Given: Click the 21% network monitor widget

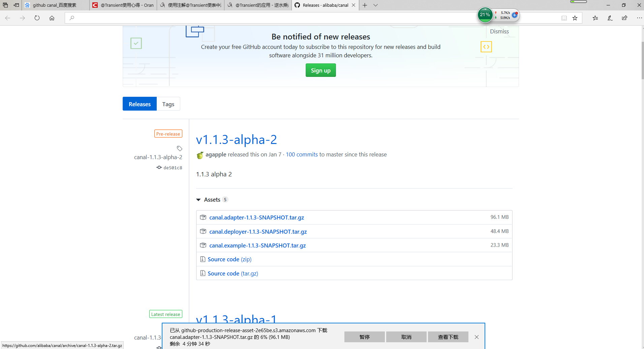Looking at the screenshot, I should coord(485,15).
